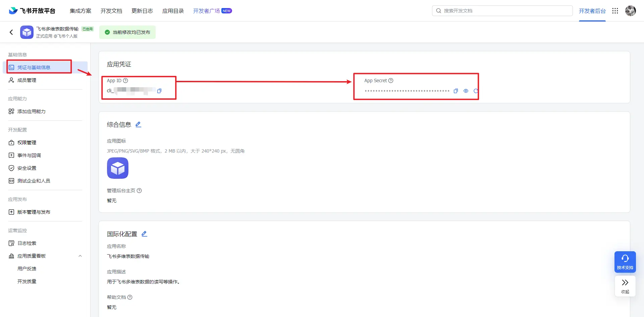Viewport: 644px width, 317px height.
Task: Click the 用于飞书多维表数据的读写等操作。 description text
Action: (x=144, y=282)
